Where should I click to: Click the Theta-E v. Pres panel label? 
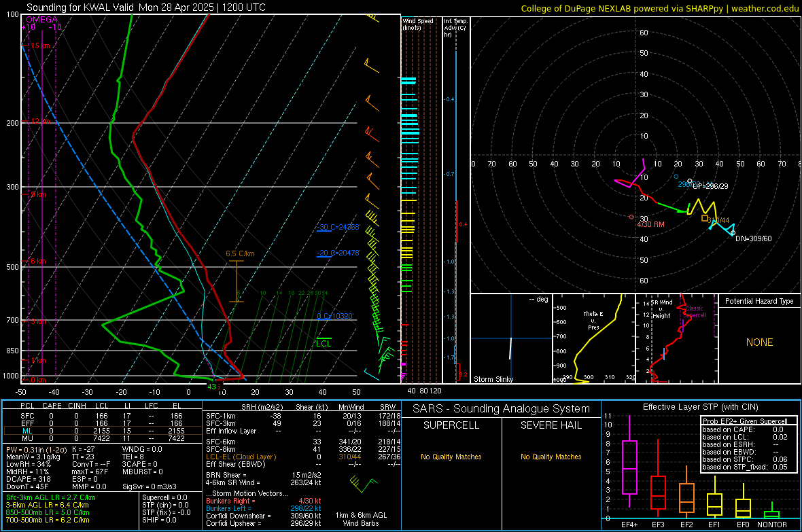(593, 320)
